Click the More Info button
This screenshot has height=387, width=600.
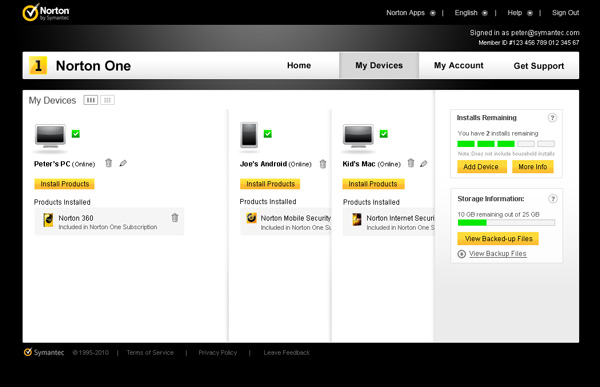pyautogui.click(x=533, y=167)
